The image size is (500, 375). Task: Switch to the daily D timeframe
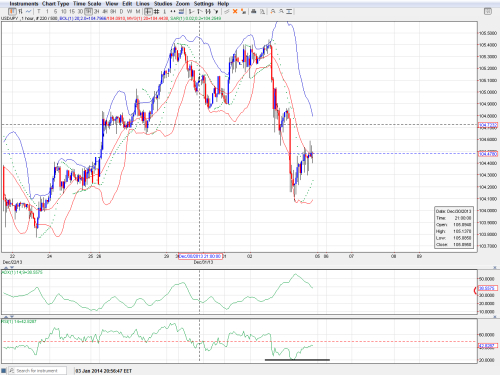[121, 11]
